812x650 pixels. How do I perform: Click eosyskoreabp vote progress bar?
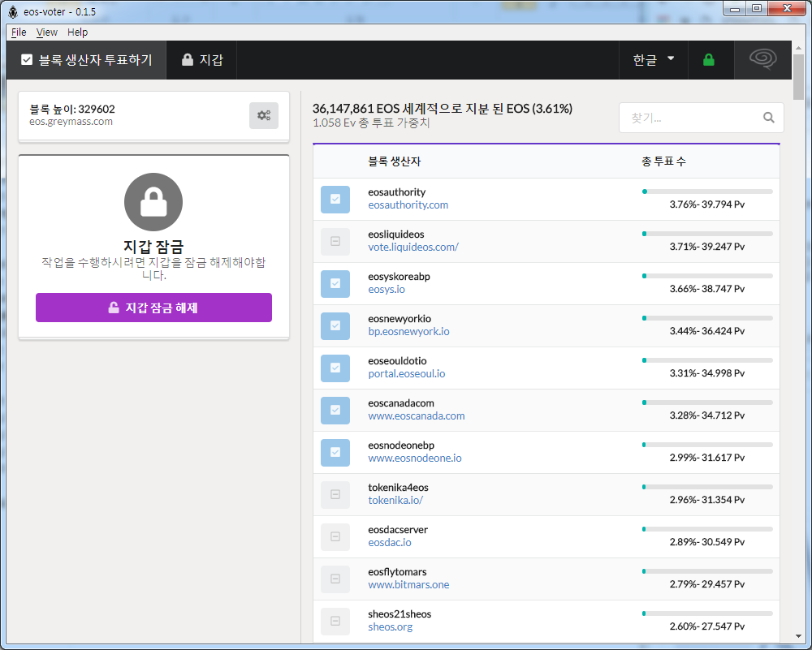tap(707, 276)
